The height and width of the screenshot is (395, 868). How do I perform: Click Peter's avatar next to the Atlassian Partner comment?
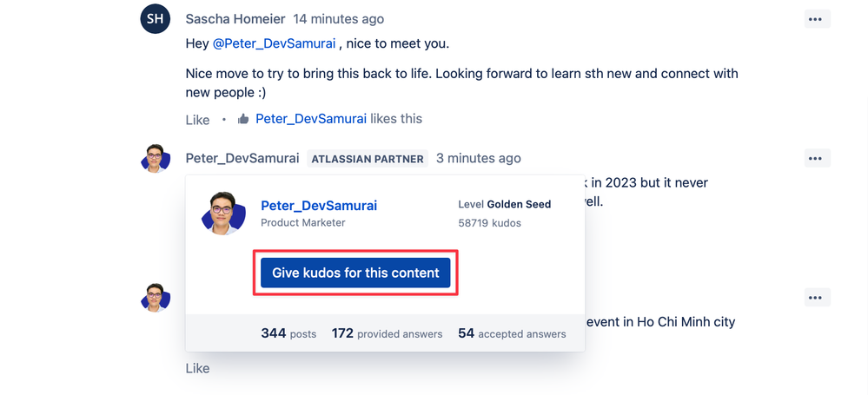click(x=155, y=159)
